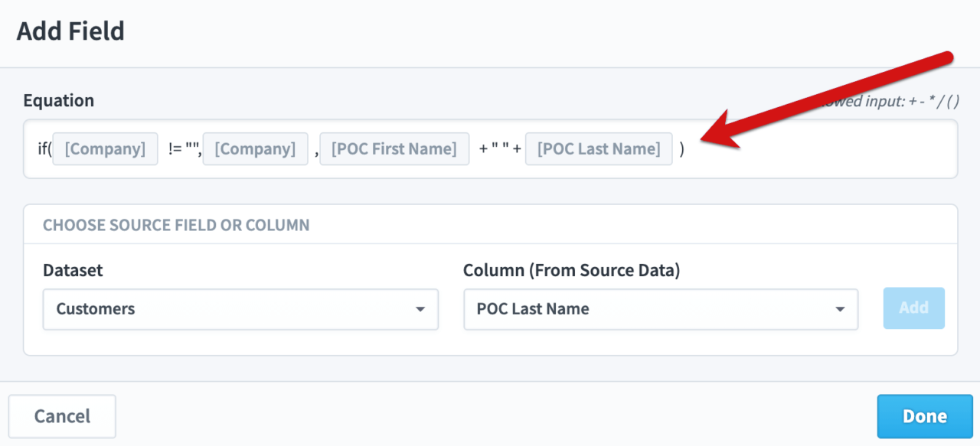The height and width of the screenshot is (446, 980).
Task: Select the Customers dataset value
Action: [96, 309]
